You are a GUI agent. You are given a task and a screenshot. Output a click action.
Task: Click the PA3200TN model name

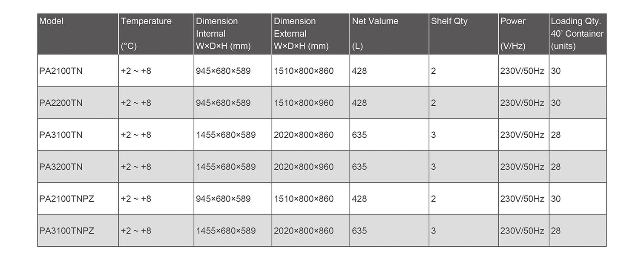pos(61,167)
